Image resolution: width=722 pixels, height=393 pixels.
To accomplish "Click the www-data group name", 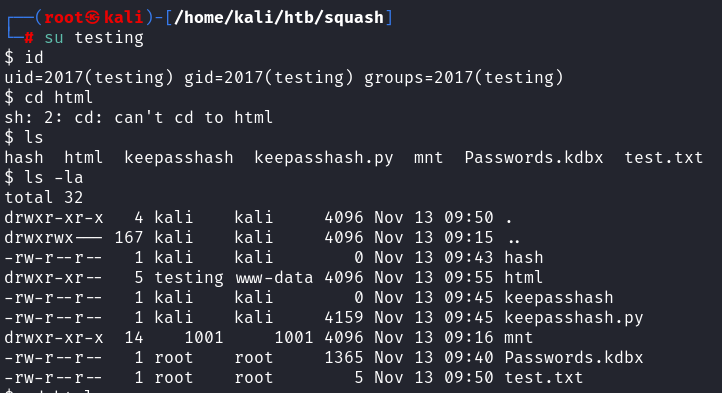I will (274, 278).
